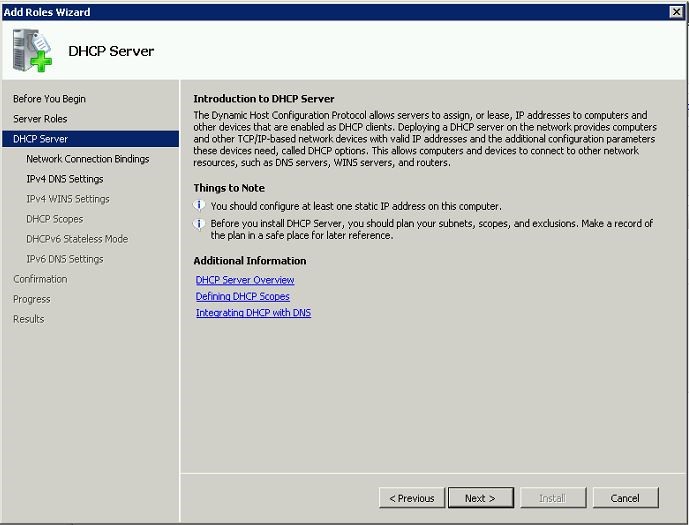Click the Additional Information heading
689x525 pixels.
click(250, 261)
